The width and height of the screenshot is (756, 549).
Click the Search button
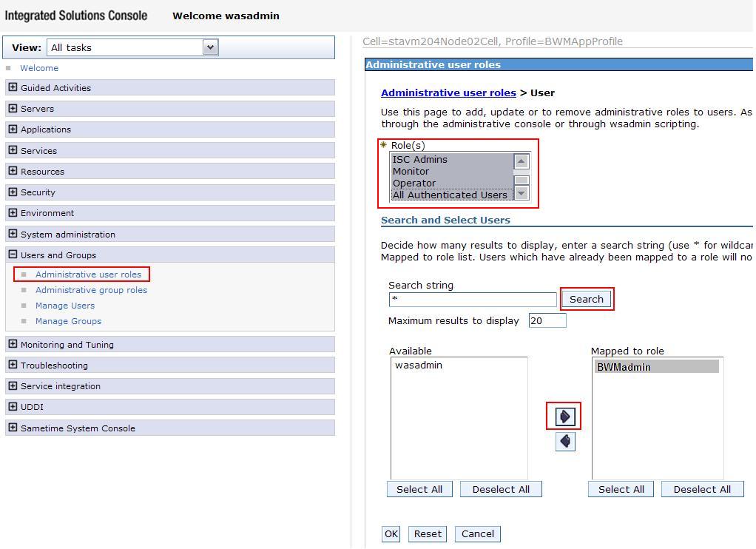587,299
